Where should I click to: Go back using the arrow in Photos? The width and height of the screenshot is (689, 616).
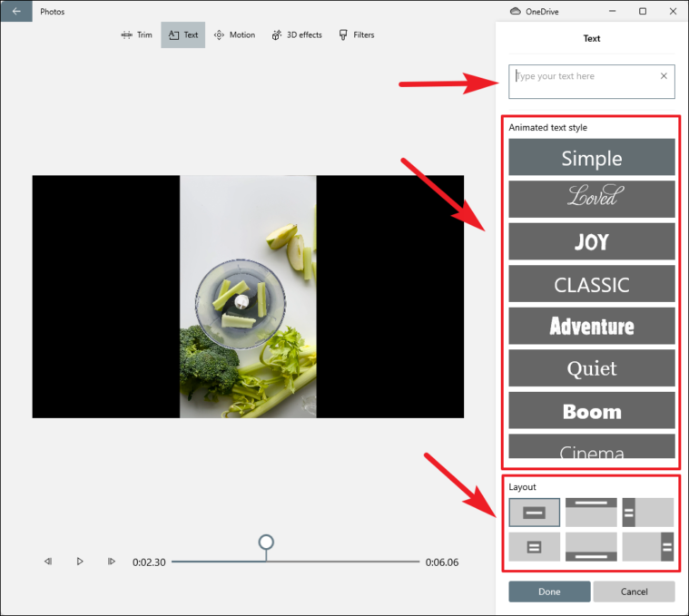(16, 11)
